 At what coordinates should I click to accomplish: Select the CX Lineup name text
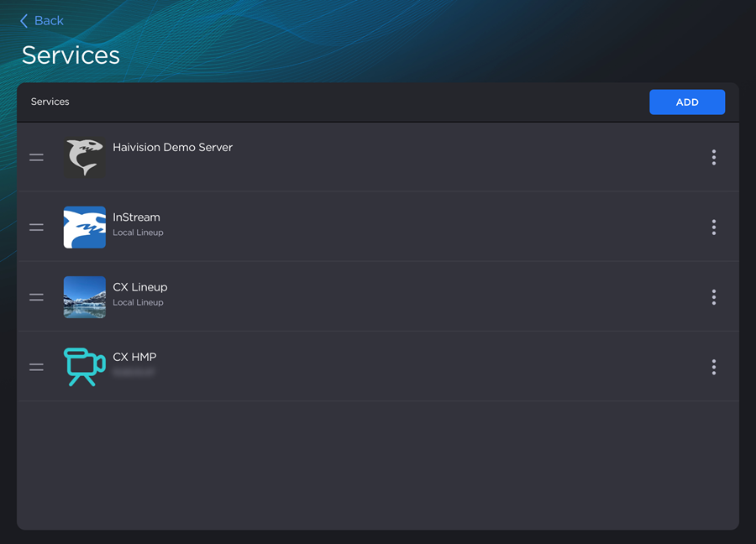(139, 286)
